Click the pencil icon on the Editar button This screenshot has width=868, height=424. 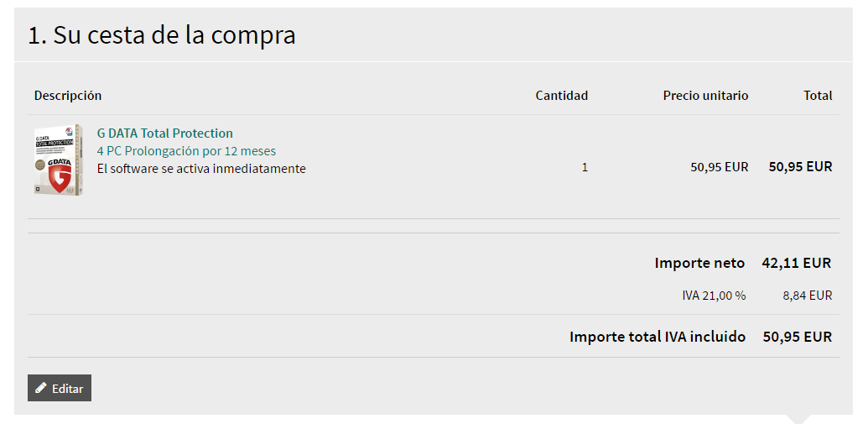41,388
